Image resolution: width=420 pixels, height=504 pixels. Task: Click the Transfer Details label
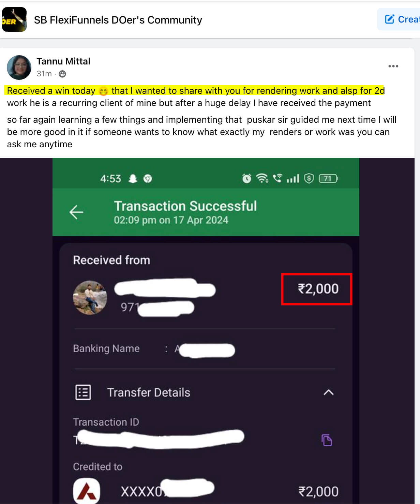pyautogui.click(x=149, y=392)
